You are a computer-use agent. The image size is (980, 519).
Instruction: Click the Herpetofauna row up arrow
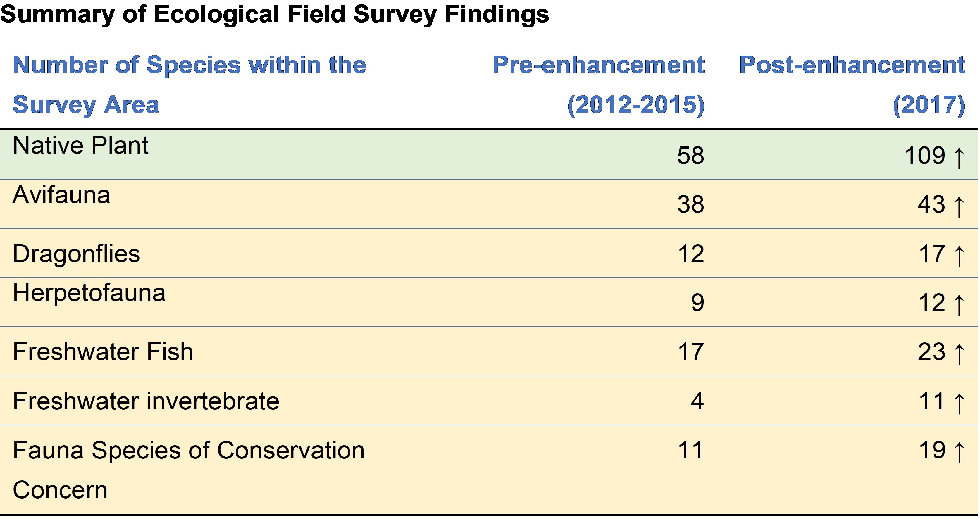(x=959, y=305)
